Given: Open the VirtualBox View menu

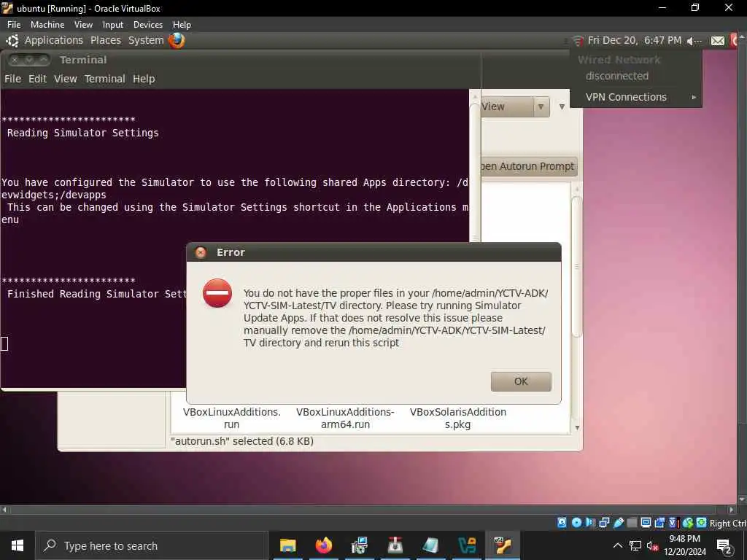Looking at the screenshot, I should 83,25.
